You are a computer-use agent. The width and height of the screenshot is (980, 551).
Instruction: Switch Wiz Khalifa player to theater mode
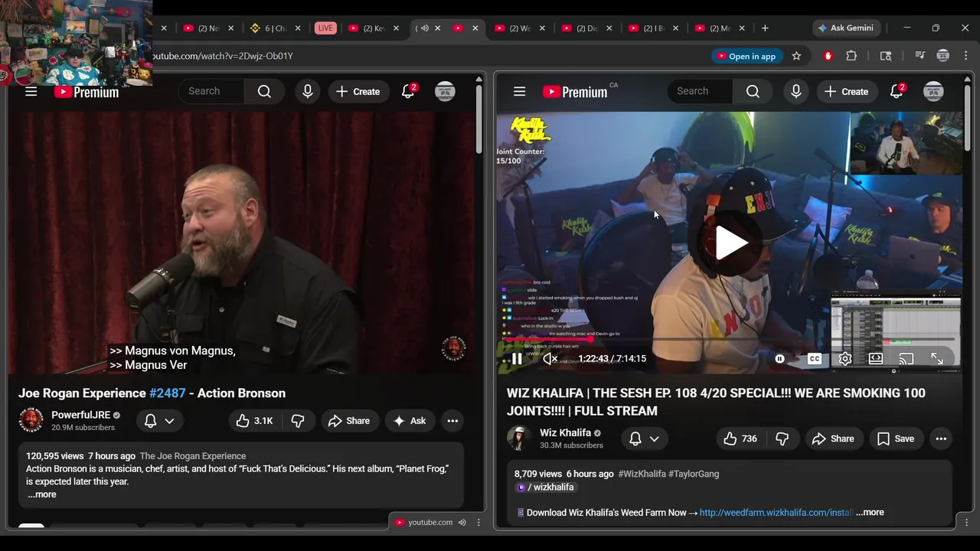pyautogui.click(x=876, y=359)
